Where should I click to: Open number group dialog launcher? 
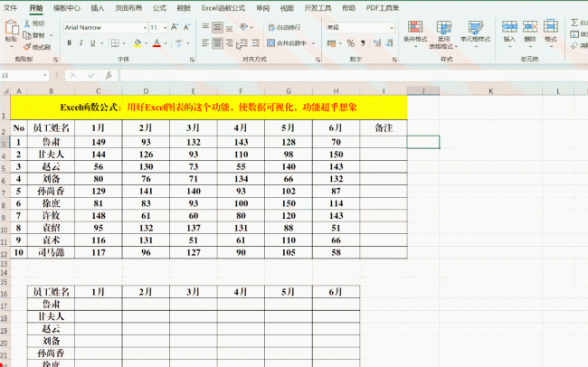tap(394, 60)
